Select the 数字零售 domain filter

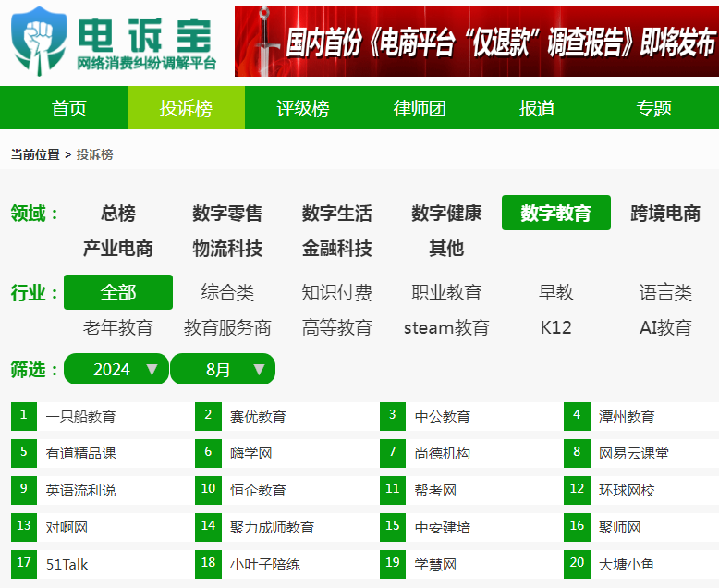(x=227, y=214)
